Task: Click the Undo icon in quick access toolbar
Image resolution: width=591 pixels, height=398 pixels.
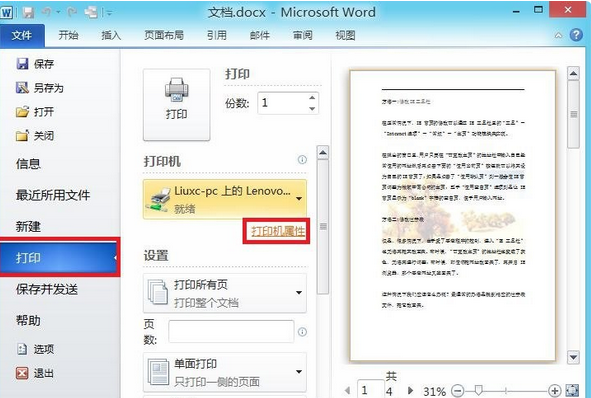Action: click(47, 12)
